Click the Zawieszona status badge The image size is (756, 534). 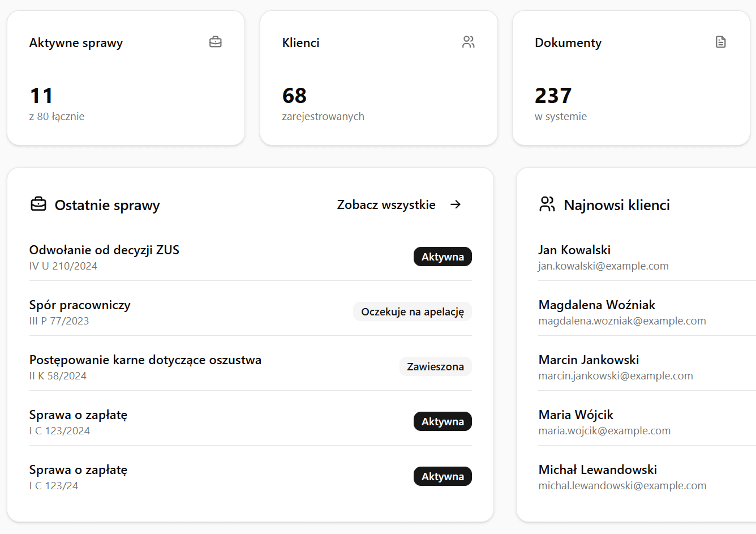[435, 366]
